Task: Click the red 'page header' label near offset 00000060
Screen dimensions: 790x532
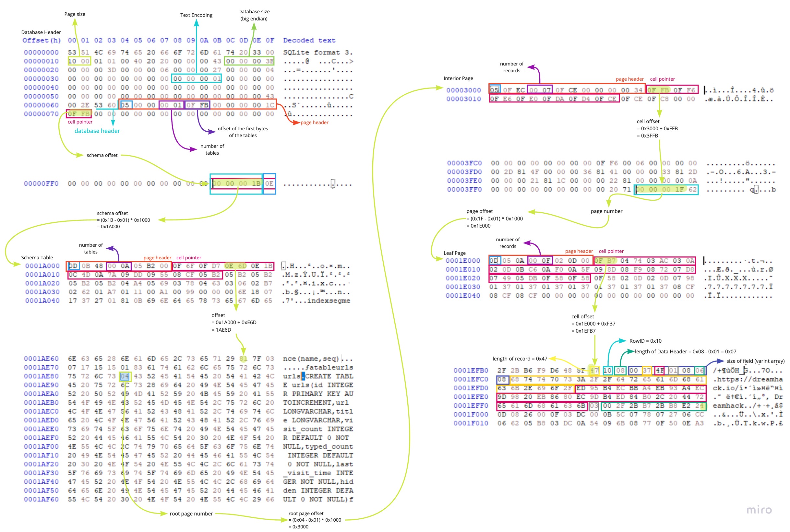Action: tap(314, 123)
